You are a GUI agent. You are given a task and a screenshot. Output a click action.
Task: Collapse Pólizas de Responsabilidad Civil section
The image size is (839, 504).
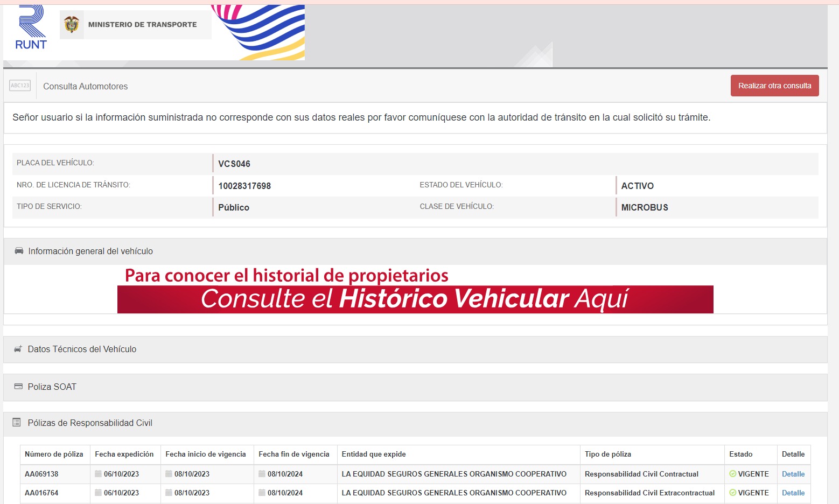click(x=90, y=423)
